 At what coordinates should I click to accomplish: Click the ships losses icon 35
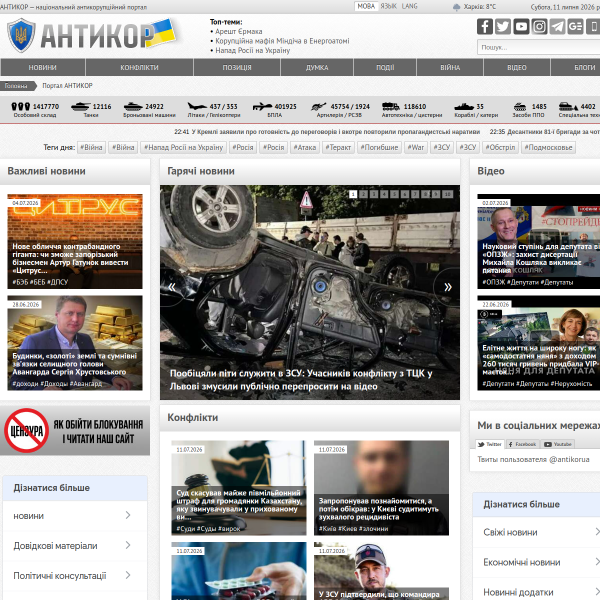click(464, 106)
